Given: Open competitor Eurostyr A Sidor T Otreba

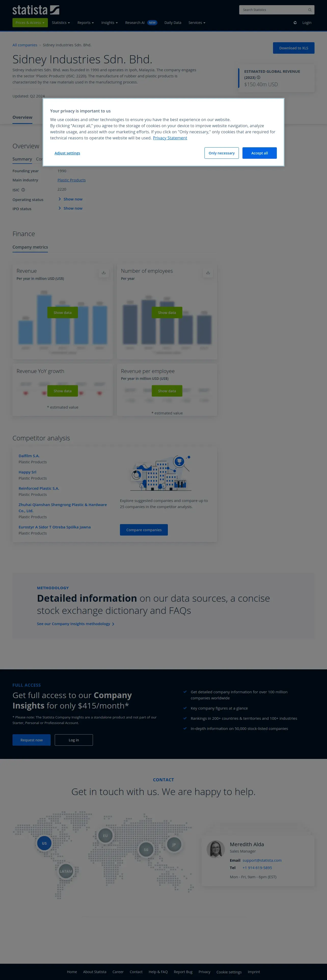Looking at the screenshot, I should coord(54,527).
